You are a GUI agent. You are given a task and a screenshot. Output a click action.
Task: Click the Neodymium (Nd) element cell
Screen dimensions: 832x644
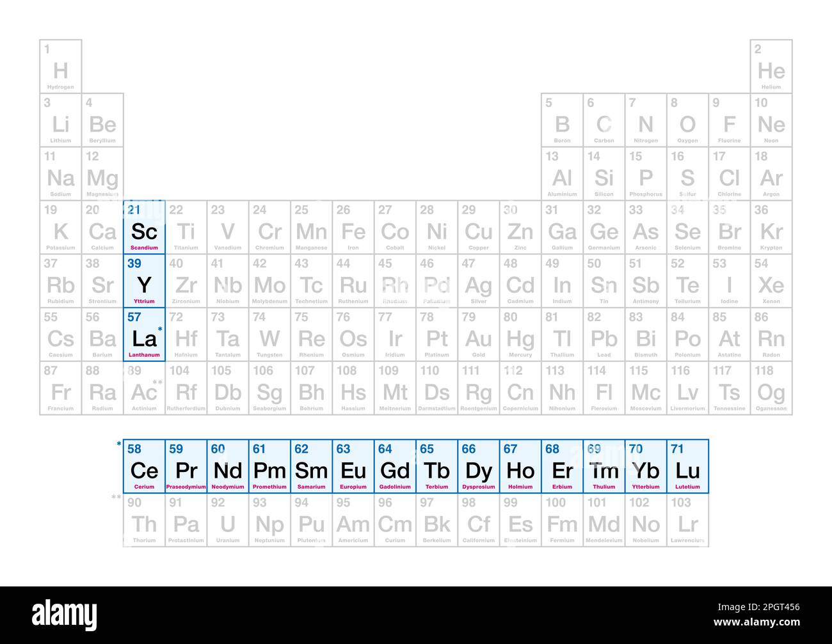(228, 466)
